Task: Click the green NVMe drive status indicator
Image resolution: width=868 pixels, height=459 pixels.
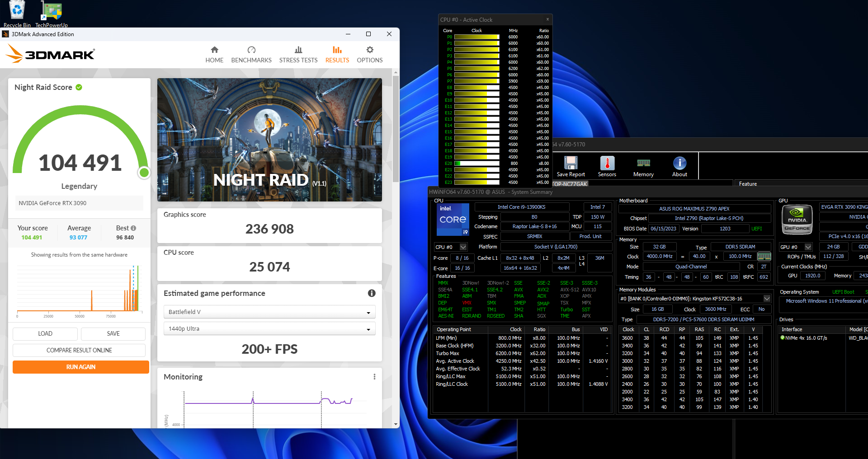Action: point(783,337)
